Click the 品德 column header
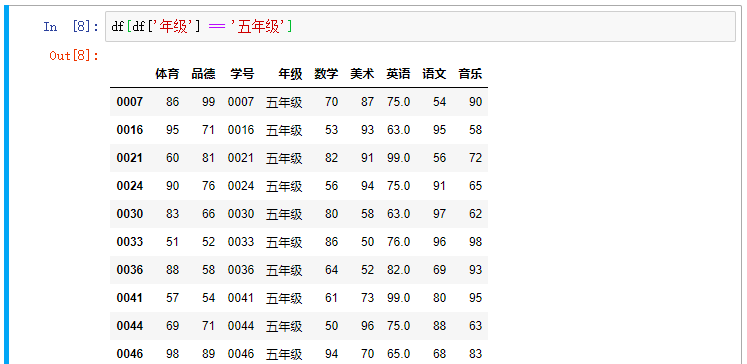Viewport: 747px width, 364px height. pos(203,74)
